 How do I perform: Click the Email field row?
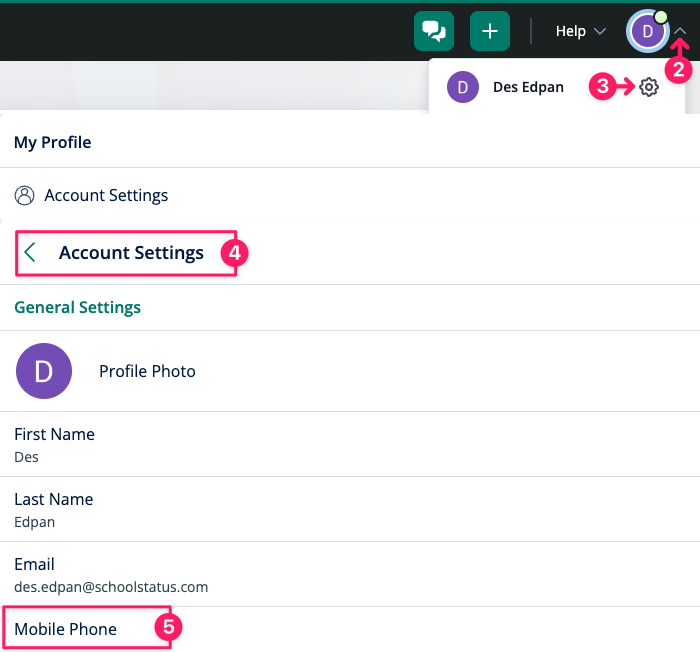pyautogui.click(x=110, y=575)
